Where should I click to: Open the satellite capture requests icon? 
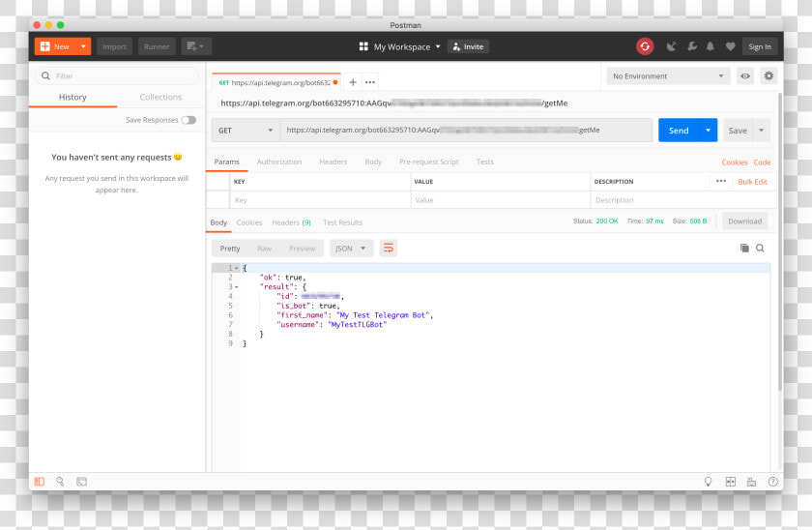click(x=672, y=46)
